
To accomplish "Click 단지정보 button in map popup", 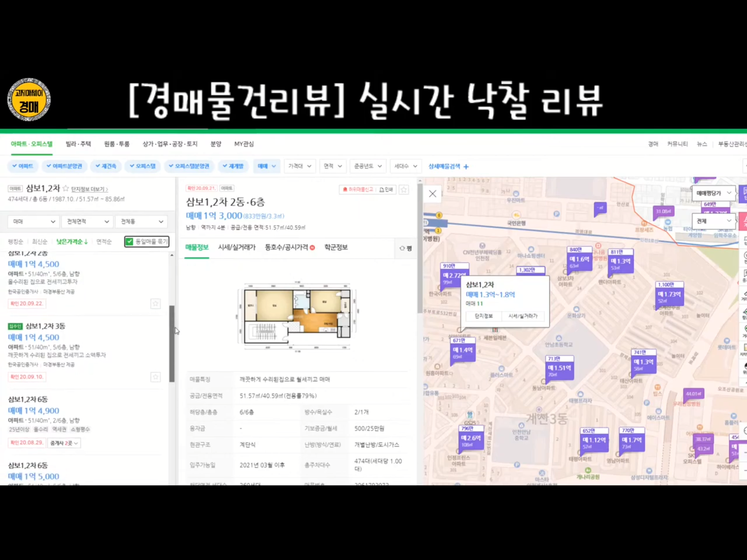I will point(483,316).
